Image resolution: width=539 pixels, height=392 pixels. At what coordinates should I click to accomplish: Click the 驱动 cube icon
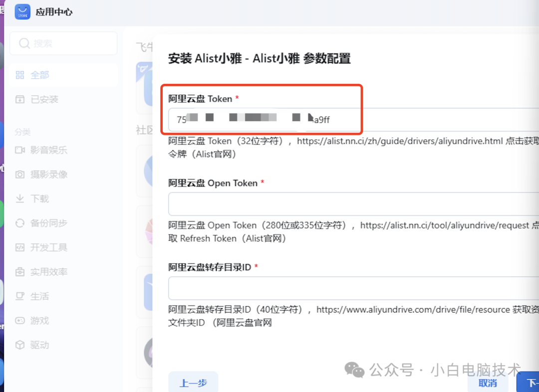pos(20,345)
